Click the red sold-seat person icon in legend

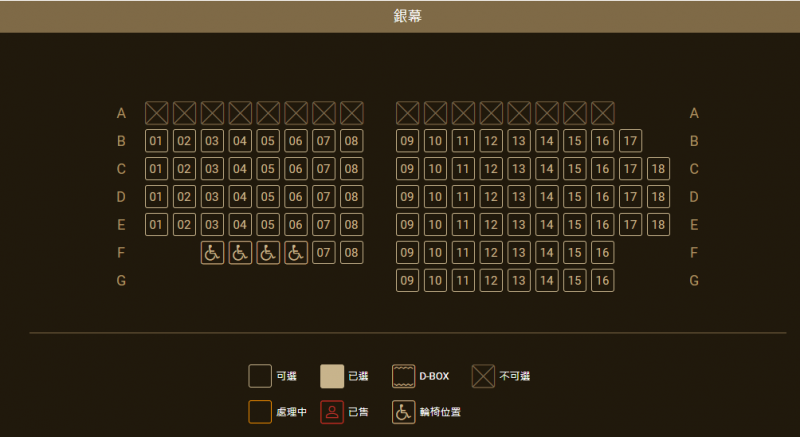[332, 411]
